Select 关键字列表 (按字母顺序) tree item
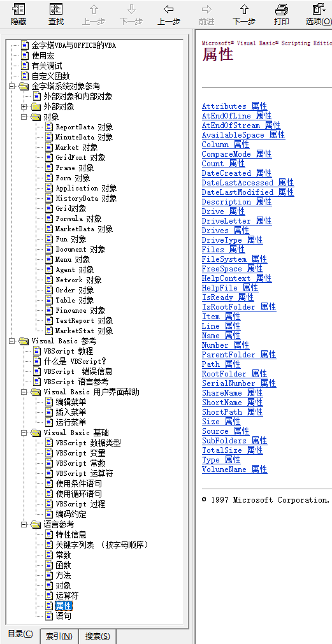The width and height of the screenshot is (332, 644). (102, 545)
